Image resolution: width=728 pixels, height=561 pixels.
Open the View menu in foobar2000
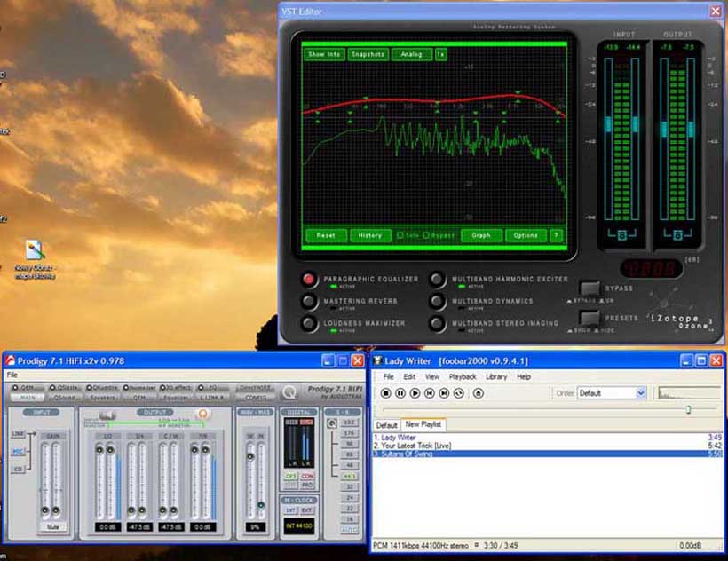tap(432, 376)
